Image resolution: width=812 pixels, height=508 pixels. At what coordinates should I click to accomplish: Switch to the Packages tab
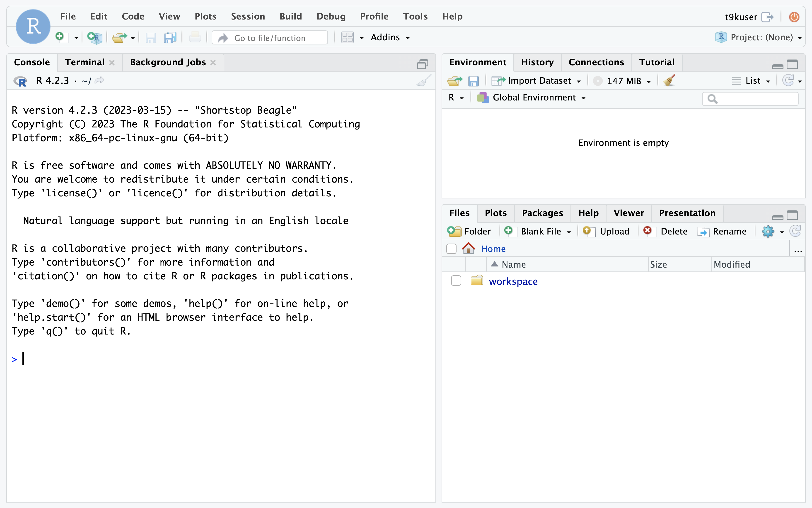[542, 213]
